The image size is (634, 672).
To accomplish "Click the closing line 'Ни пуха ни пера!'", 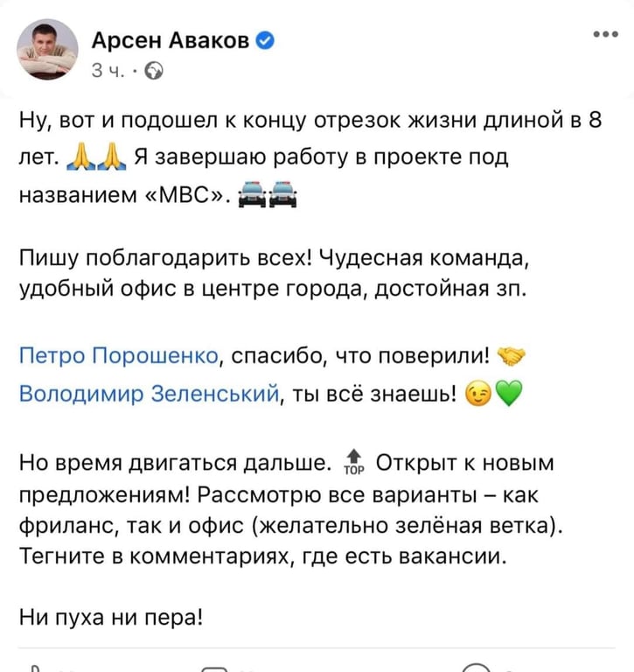I will (x=110, y=618).
